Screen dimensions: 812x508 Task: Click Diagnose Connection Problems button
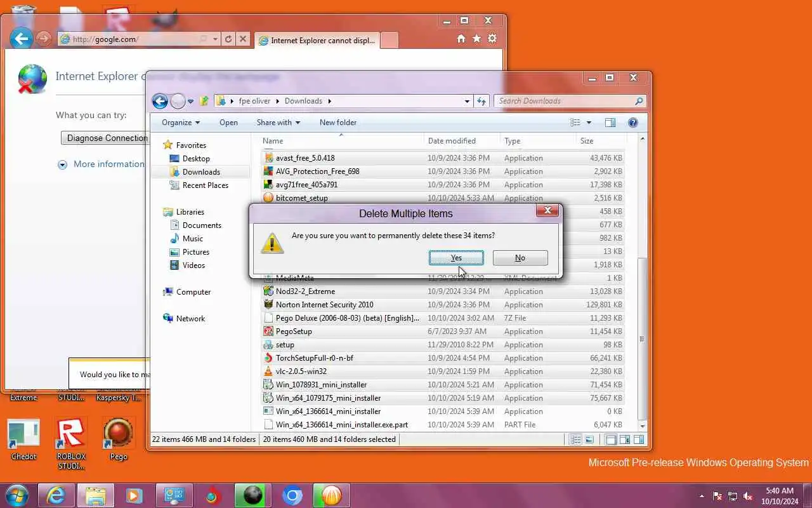click(105, 138)
